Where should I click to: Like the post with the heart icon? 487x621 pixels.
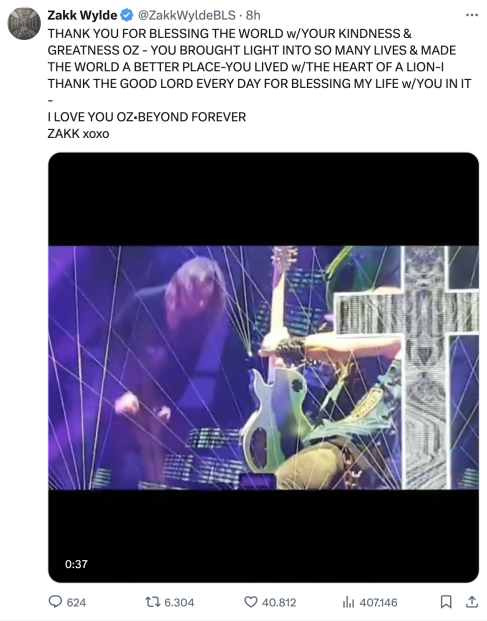point(251,602)
